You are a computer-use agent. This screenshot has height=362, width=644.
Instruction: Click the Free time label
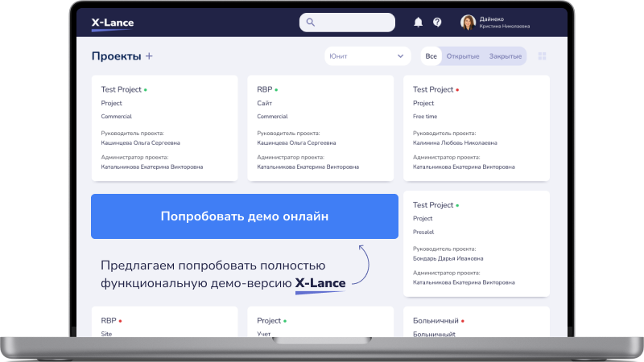pos(425,117)
